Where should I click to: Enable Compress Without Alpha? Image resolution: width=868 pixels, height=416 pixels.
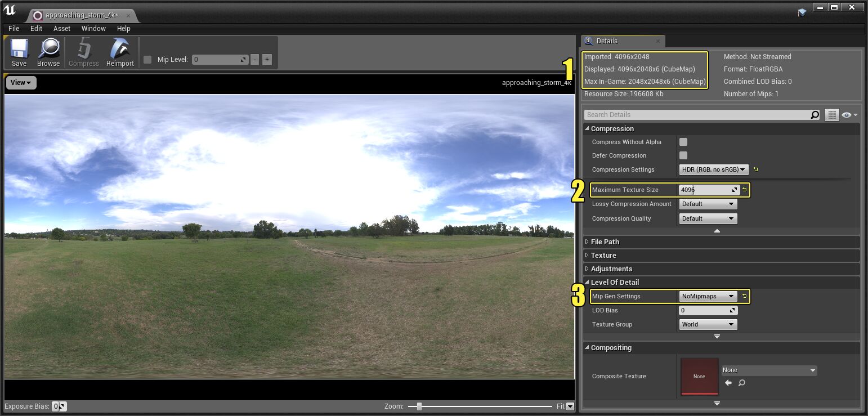pyautogui.click(x=683, y=141)
